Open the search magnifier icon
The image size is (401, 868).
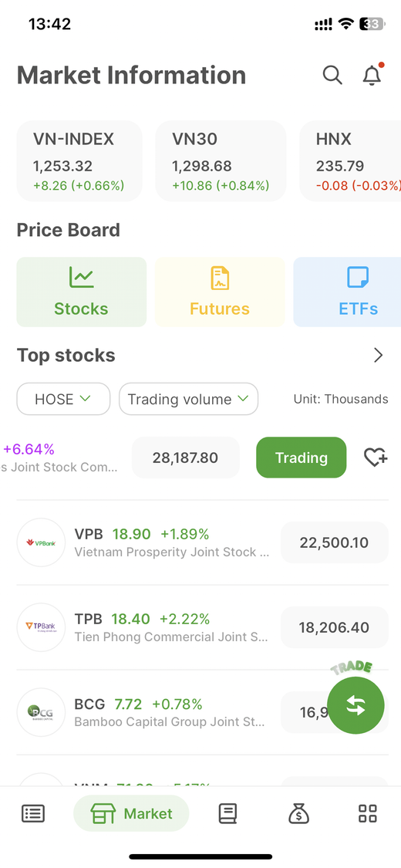[332, 75]
